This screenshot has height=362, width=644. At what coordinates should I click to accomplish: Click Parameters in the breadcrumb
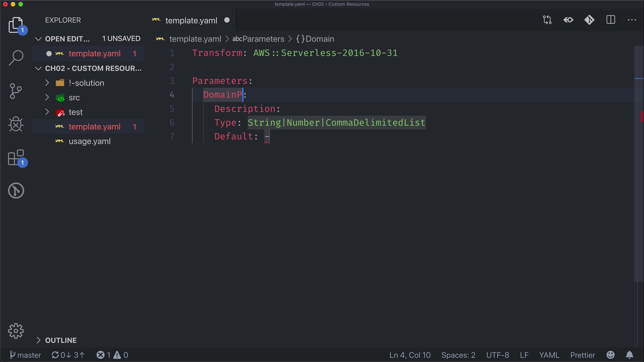[x=263, y=39]
